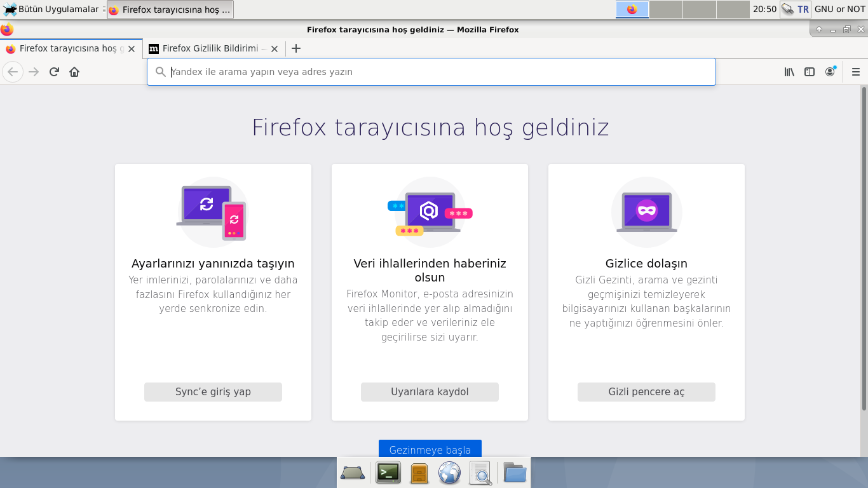Click the large welcome heading on the page
This screenshot has height=488, width=868.
430,127
